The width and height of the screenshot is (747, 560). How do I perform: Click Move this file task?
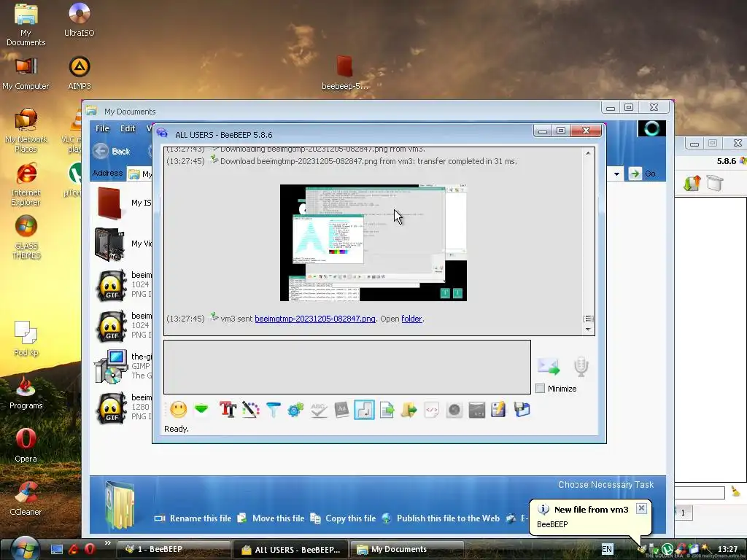coord(271,518)
